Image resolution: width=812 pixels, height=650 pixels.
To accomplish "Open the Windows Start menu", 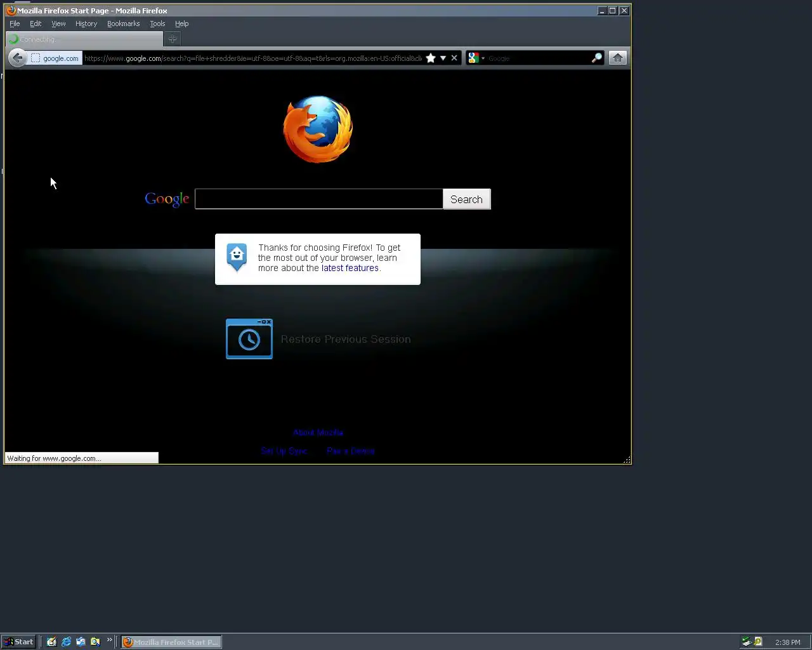I will [x=18, y=642].
